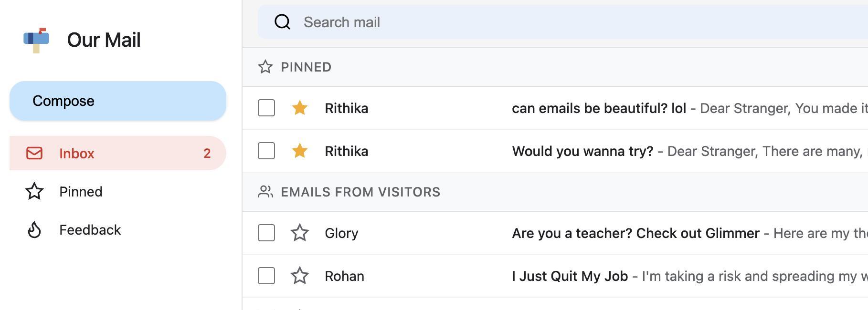Viewport: 868px width, 310px height.
Task: Click the red envelope Inbox icon
Action: (33, 153)
